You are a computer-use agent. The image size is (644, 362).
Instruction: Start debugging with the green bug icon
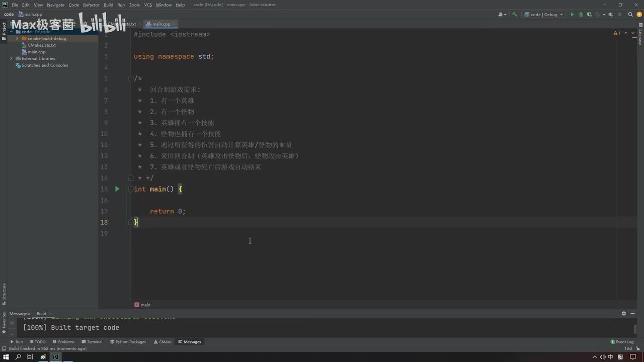click(581, 15)
